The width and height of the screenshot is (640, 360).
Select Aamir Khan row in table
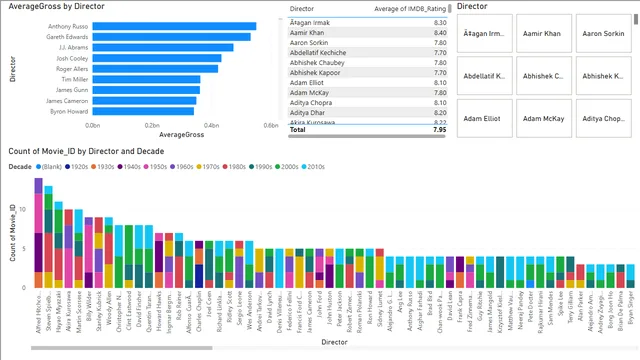click(368, 33)
